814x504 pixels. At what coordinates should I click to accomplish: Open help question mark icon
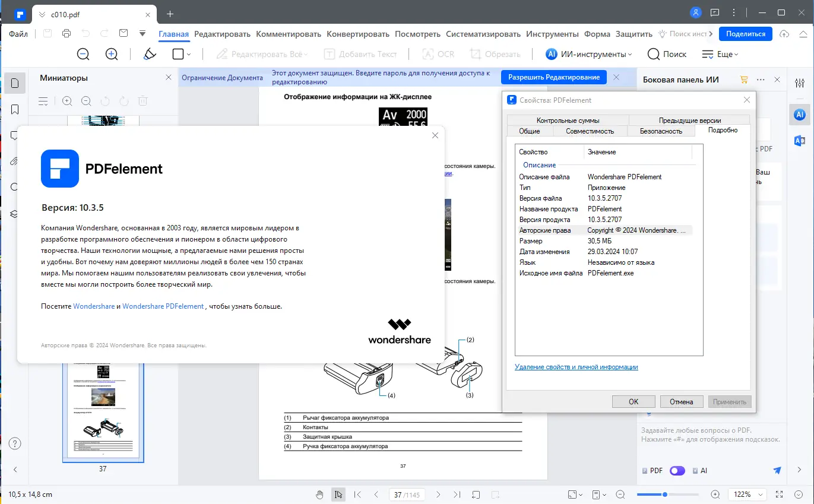coord(15,443)
